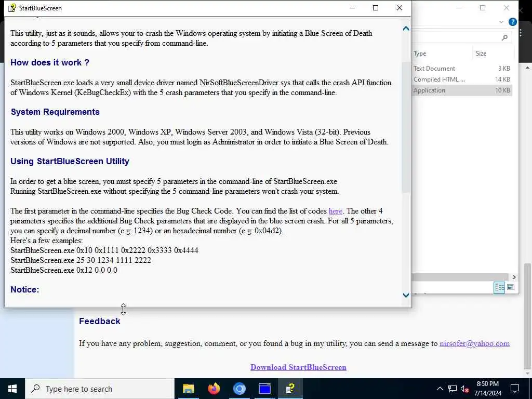
Task: Open File Explorer from taskbar
Action: click(188, 389)
